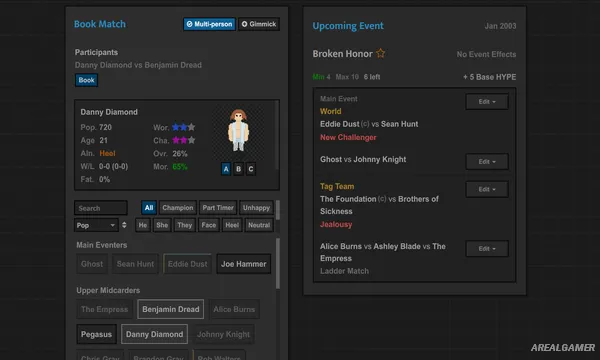Toggle the They gender filter
This screenshot has width=600, height=360.
185,225
